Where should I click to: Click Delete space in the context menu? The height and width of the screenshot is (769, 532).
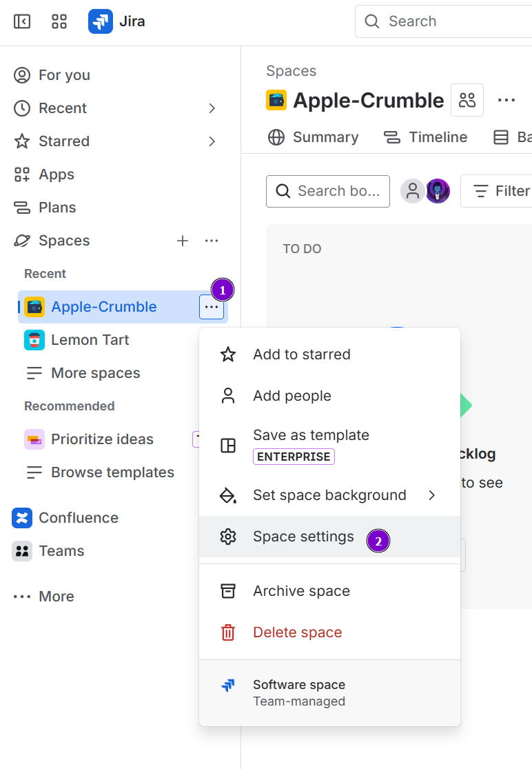297,632
